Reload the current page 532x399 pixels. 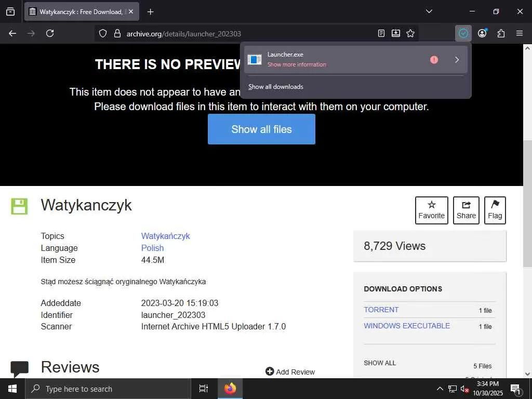(x=50, y=33)
